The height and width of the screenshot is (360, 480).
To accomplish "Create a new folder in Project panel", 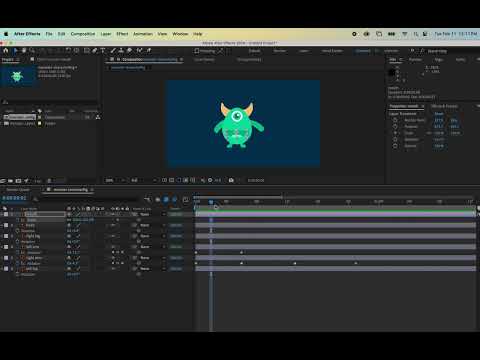I will [10, 181].
